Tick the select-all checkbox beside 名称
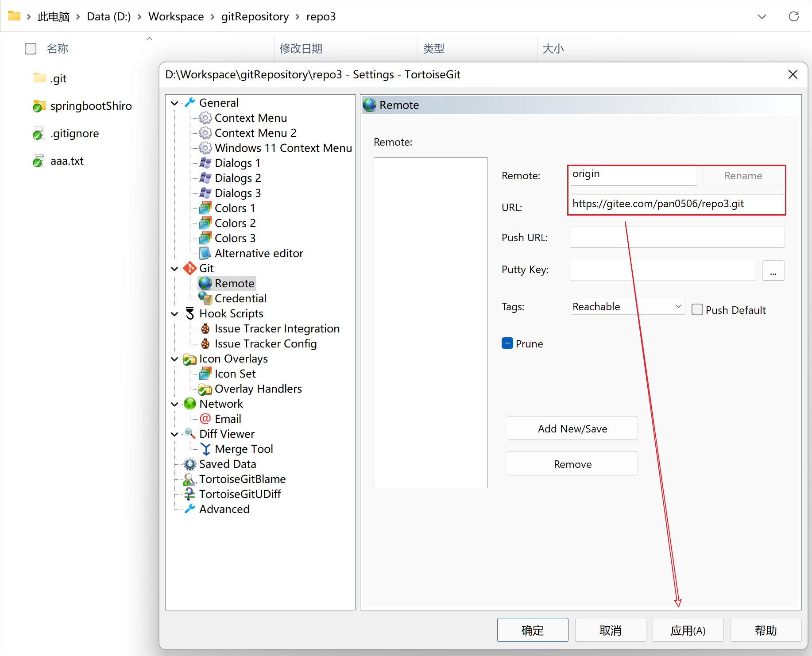 tap(31, 49)
